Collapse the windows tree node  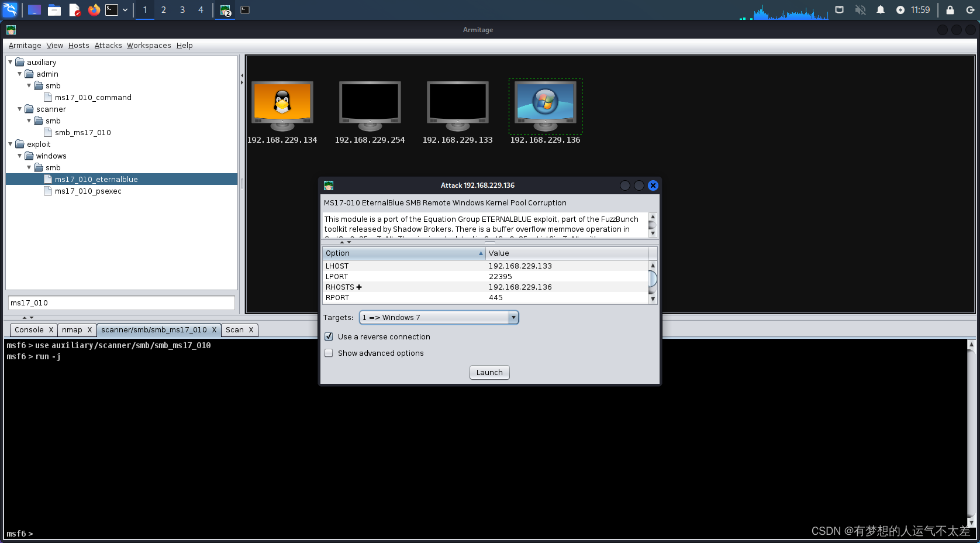click(x=19, y=156)
